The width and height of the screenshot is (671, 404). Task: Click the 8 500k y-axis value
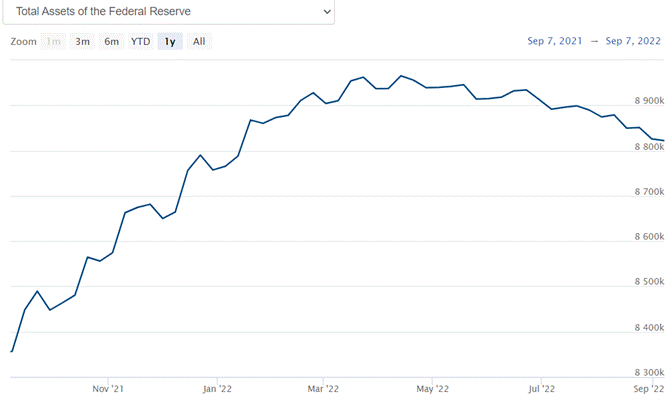649,282
